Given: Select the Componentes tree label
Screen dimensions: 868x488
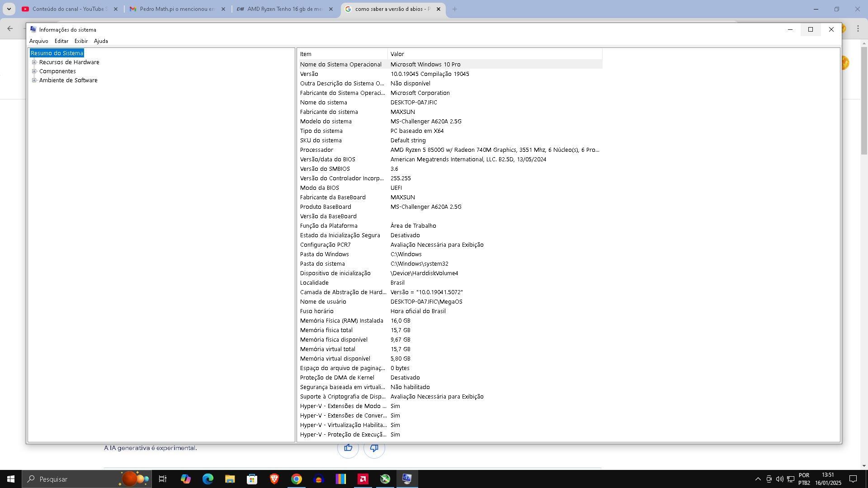Looking at the screenshot, I should (57, 71).
